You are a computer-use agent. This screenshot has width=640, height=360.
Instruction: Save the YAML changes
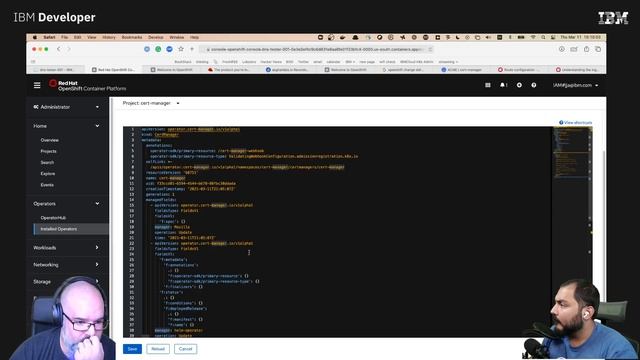pyautogui.click(x=132, y=349)
